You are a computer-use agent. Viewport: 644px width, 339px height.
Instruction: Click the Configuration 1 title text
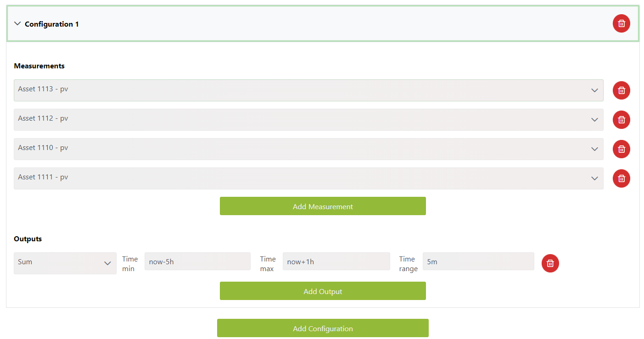click(x=52, y=24)
